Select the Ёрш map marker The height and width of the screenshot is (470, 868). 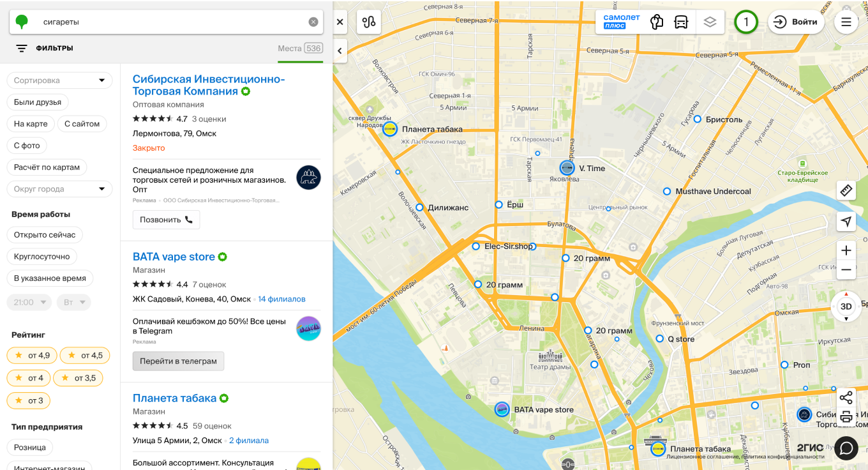498,204
